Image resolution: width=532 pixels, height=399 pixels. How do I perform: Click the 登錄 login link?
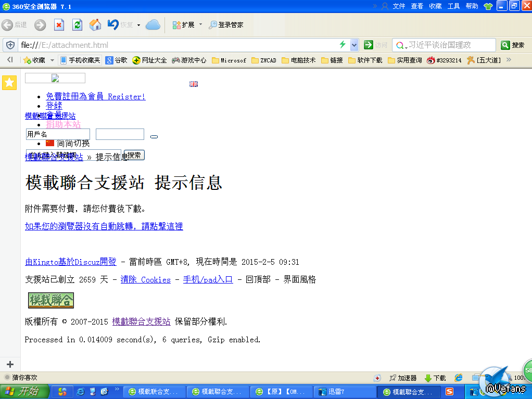pos(54,106)
